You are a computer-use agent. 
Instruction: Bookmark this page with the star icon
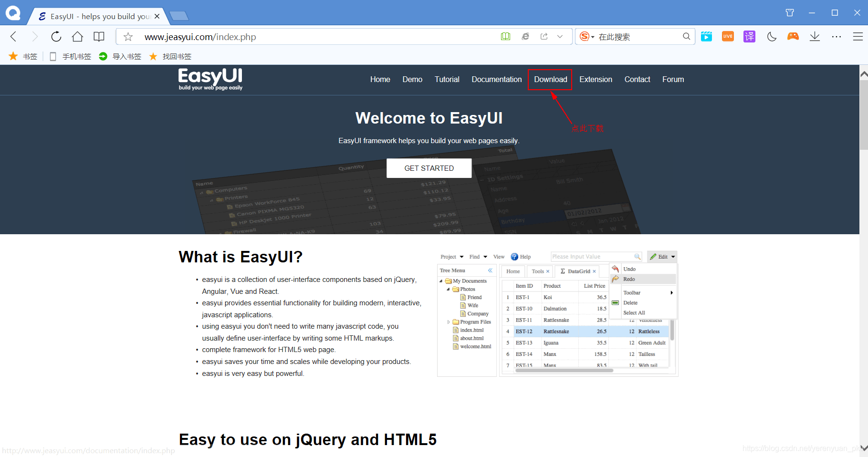(x=128, y=37)
